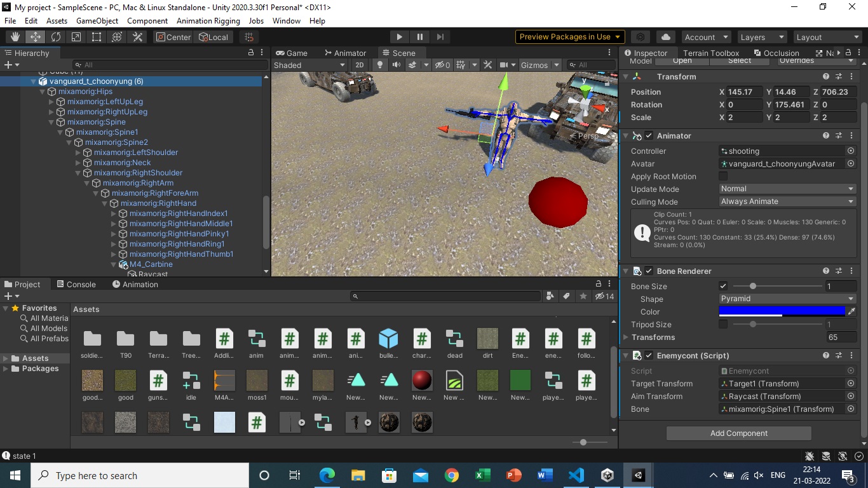
Task: Disable the Bone Renderer component checkbox
Action: (649, 271)
